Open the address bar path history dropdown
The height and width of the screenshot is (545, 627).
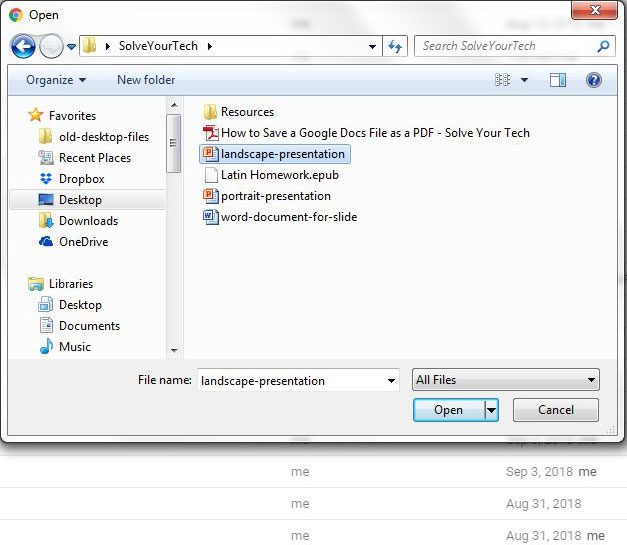pos(372,47)
